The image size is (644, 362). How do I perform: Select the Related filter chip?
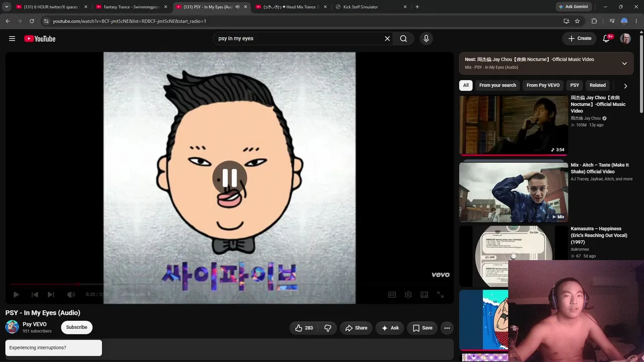598,85
